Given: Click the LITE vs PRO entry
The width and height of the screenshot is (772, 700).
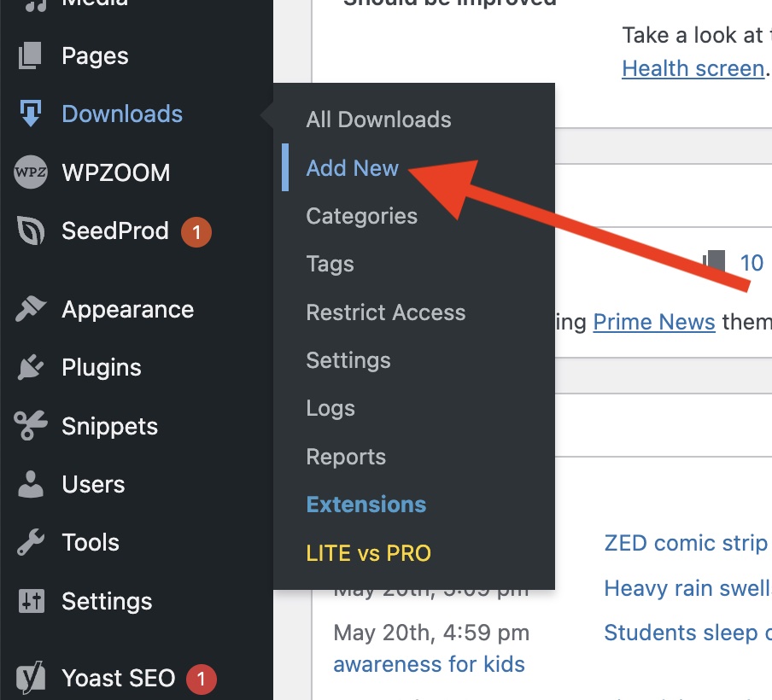Looking at the screenshot, I should (368, 553).
